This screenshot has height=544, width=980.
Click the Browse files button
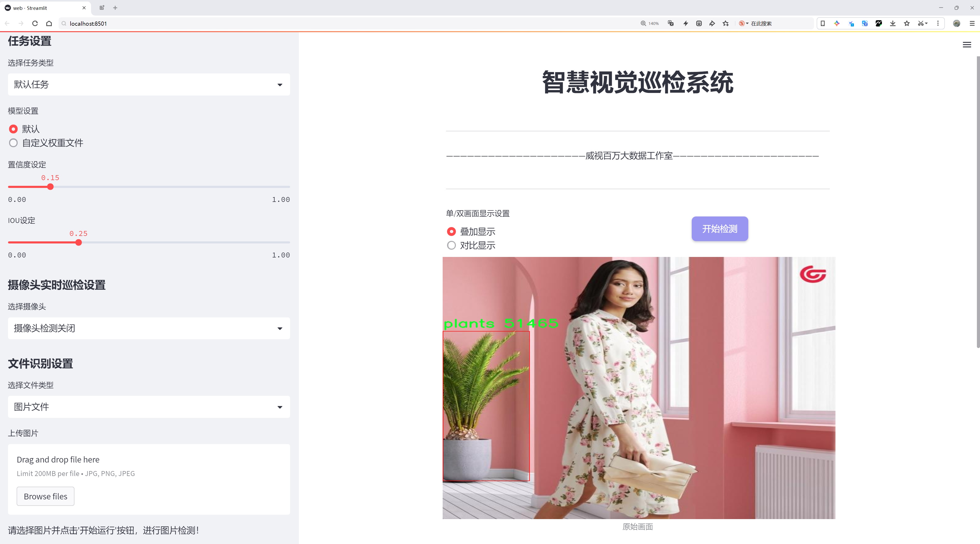45,497
